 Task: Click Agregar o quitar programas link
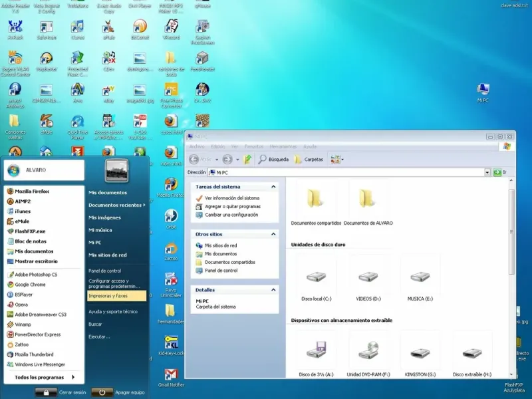232,207
